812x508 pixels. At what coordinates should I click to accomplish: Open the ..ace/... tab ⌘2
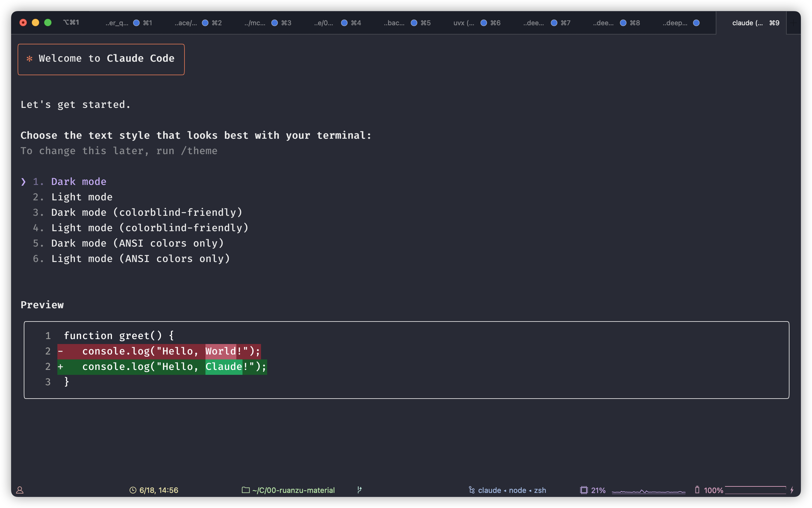186,23
